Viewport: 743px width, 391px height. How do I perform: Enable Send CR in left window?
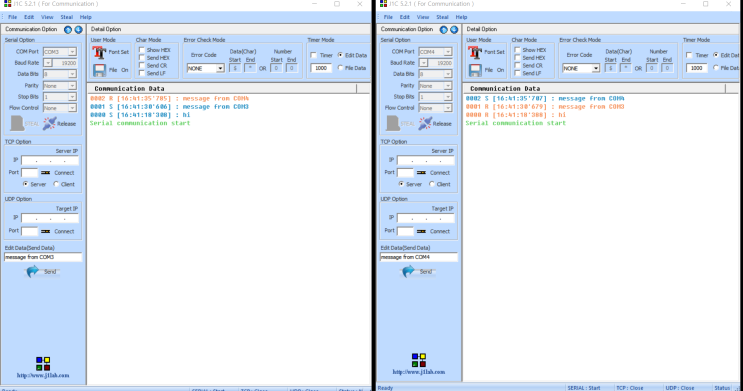[142, 65]
